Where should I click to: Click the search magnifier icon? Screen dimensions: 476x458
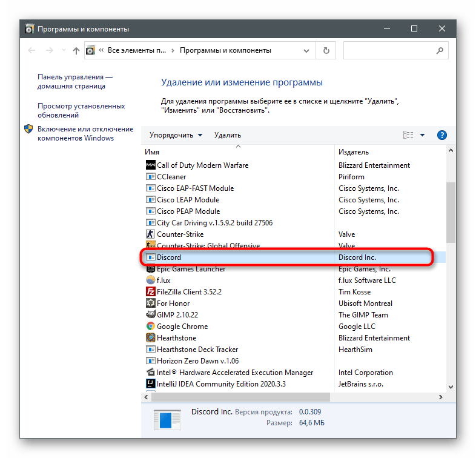[440, 50]
